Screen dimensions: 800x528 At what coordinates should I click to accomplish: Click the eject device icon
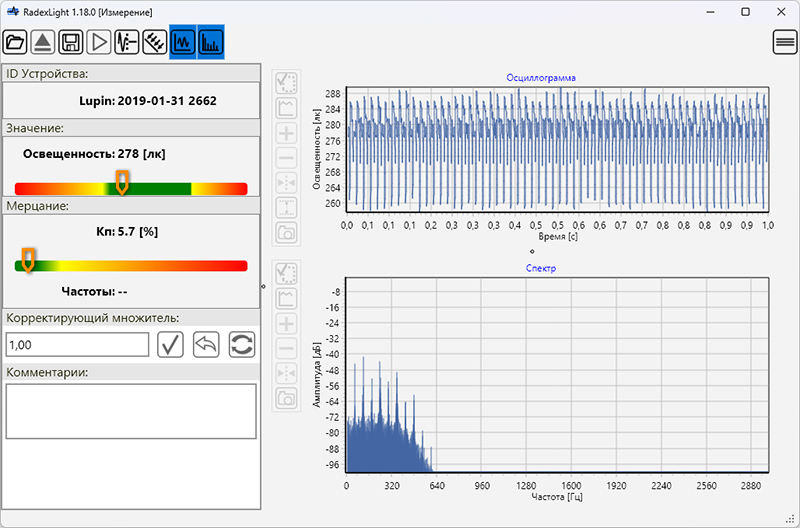(x=43, y=42)
